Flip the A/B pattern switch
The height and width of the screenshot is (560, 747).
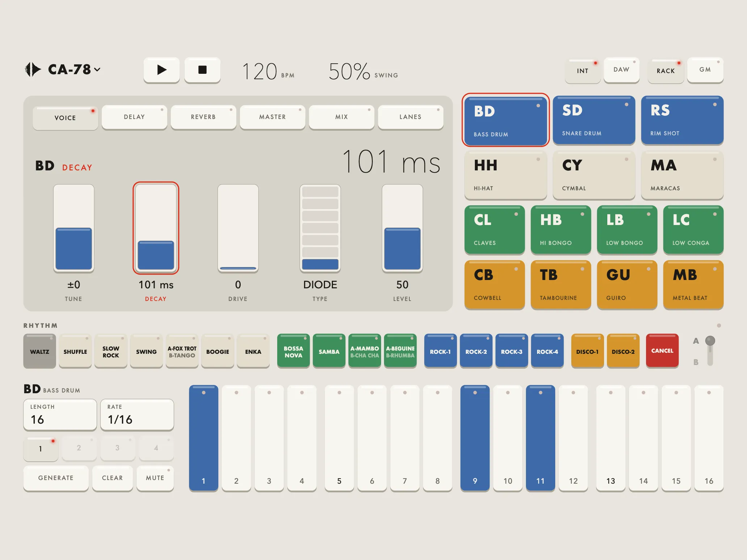point(710,351)
